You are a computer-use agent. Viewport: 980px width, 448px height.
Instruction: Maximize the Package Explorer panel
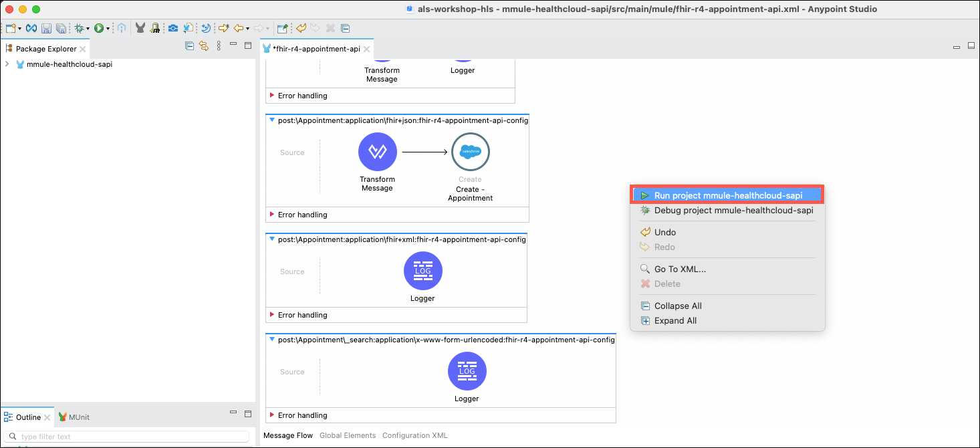click(247, 45)
